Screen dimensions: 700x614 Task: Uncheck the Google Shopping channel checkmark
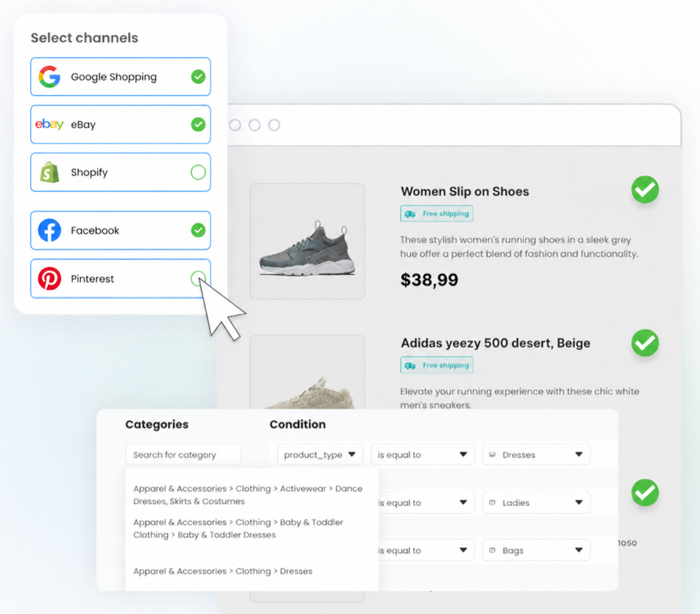coord(198,77)
